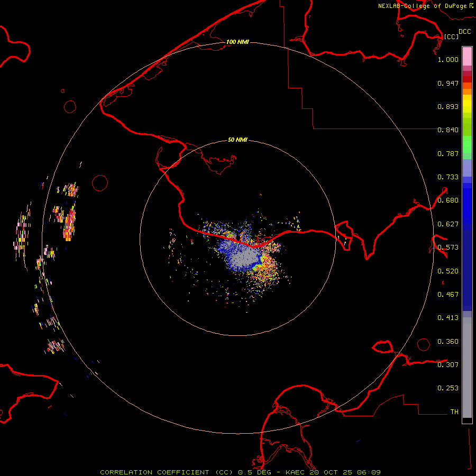This screenshot has height=476, width=476.
Task: Pick the dark blue swatch beside 0.520
Action: point(467,270)
